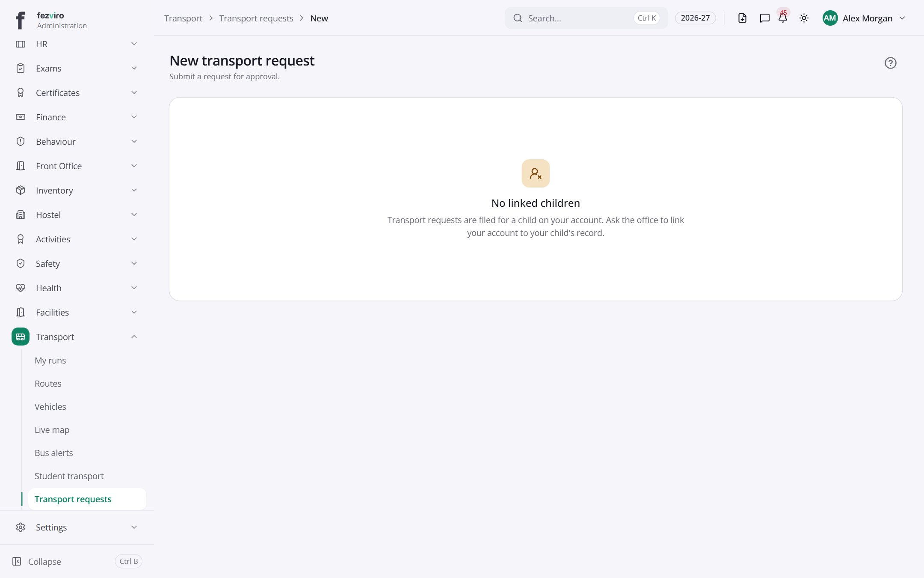Open notifications bell with 45 badge

[783, 18]
